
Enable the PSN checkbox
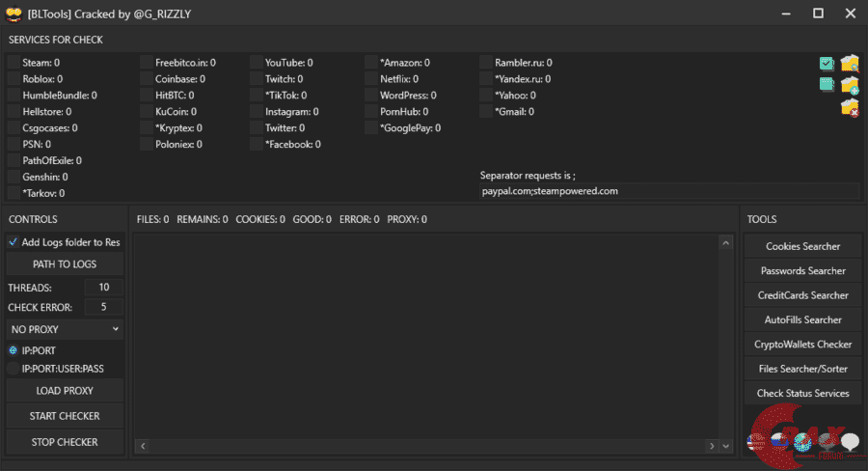14,144
